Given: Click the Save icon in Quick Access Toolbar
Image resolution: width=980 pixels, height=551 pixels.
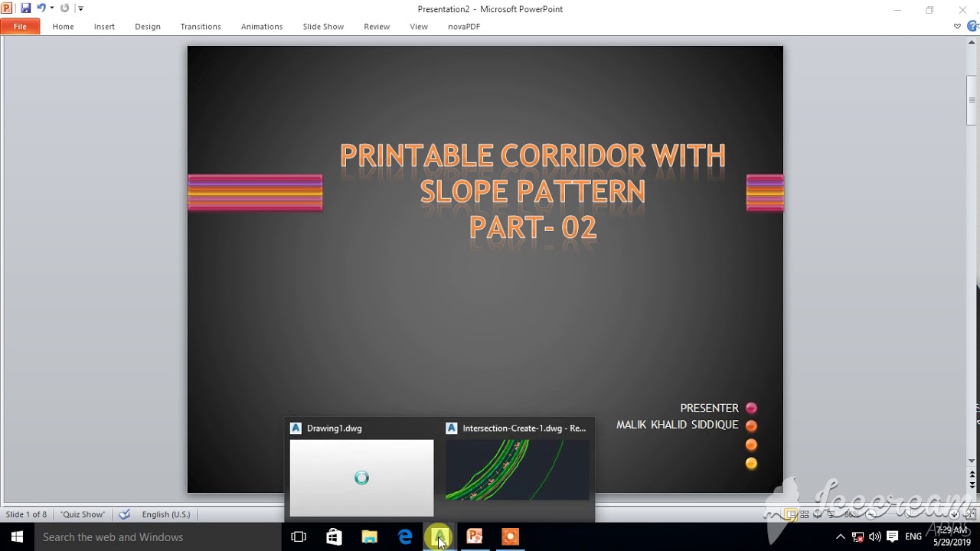Looking at the screenshot, I should pyautogui.click(x=25, y=8).
